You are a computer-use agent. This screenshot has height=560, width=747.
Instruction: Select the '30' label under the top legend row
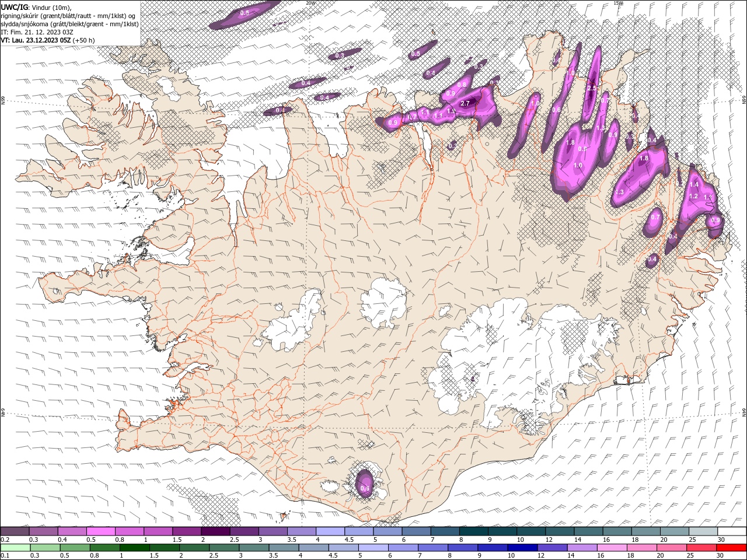[721, 540]
